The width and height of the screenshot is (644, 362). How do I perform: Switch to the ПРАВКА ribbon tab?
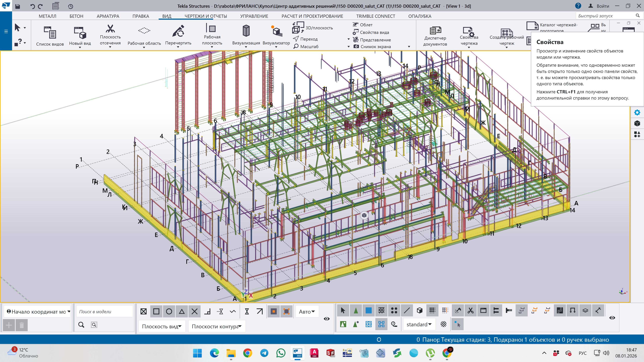141,16
